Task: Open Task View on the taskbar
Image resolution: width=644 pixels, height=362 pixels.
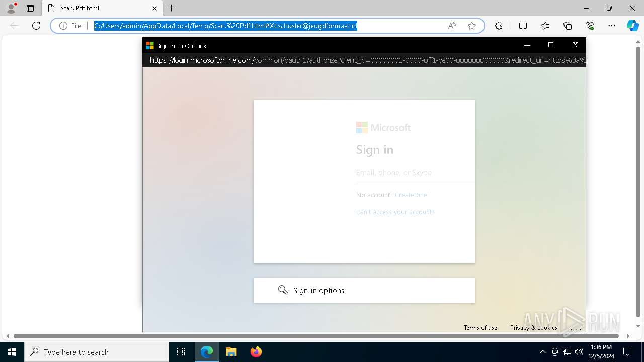Action: (x=181, y=352)
